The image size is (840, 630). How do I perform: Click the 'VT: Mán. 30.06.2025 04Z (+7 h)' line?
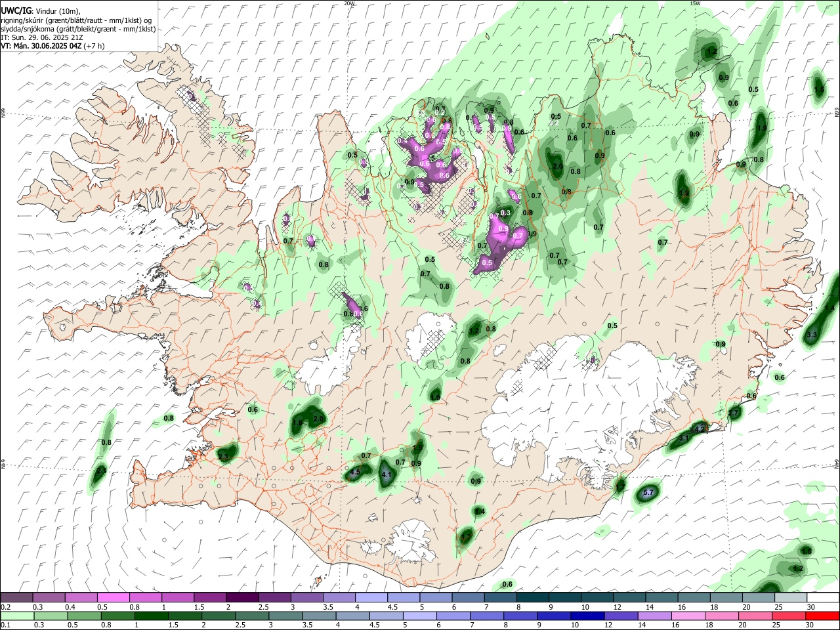pyautogui.click(x=52, y=46)
